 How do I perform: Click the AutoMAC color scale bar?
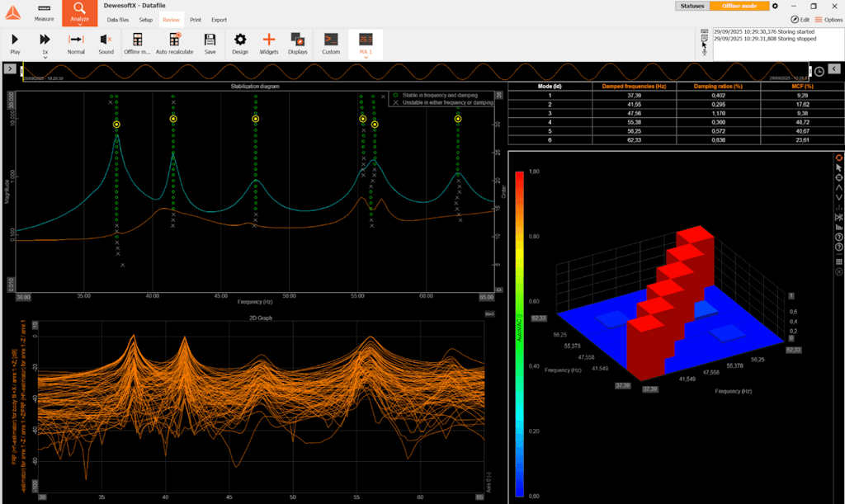(x=520, y=334)
